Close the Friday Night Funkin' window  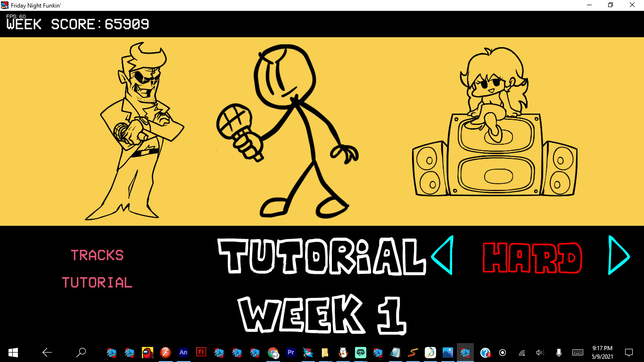tap(633, 5)
